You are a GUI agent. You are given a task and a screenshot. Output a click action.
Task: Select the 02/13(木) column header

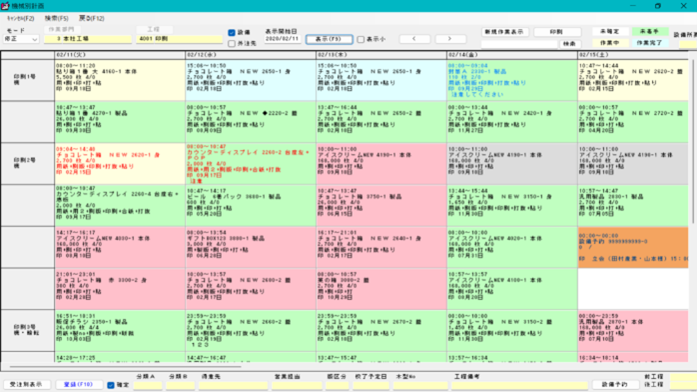pos(381,55)
